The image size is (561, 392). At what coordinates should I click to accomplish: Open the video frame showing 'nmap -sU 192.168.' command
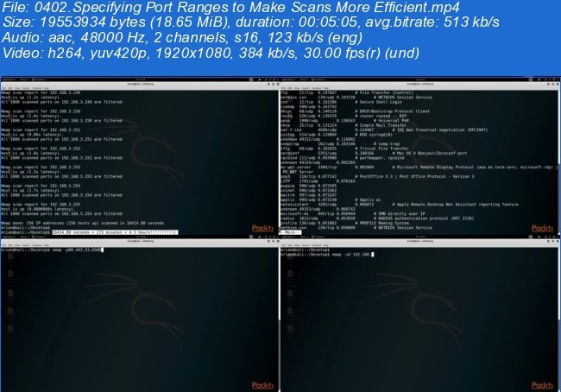click(419, 315)
